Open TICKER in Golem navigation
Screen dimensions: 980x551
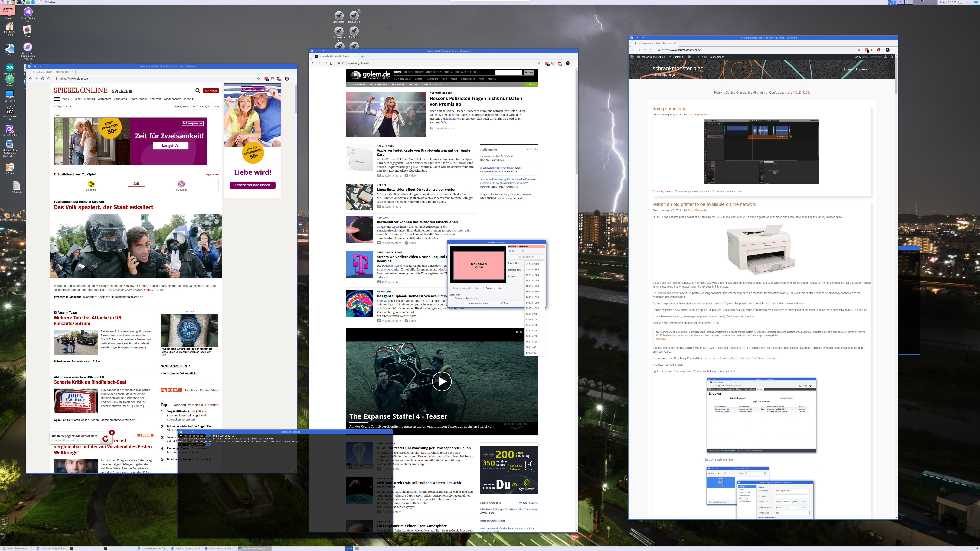click(x=408, y=72)
